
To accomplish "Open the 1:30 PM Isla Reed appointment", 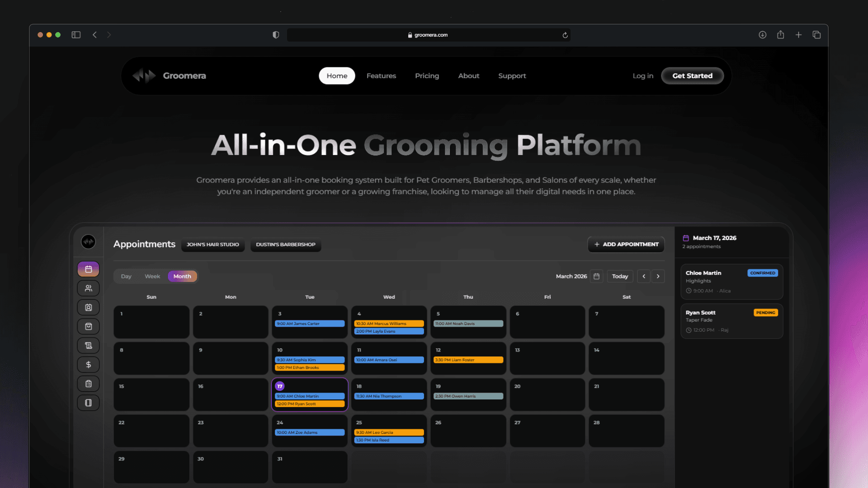I will coord(389,440).
